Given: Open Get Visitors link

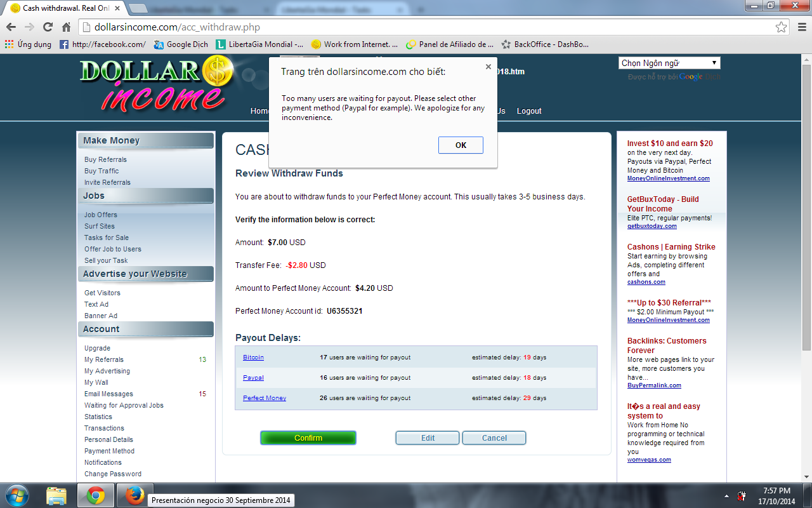Looking at the screenshot, I should tap(102, 293).
